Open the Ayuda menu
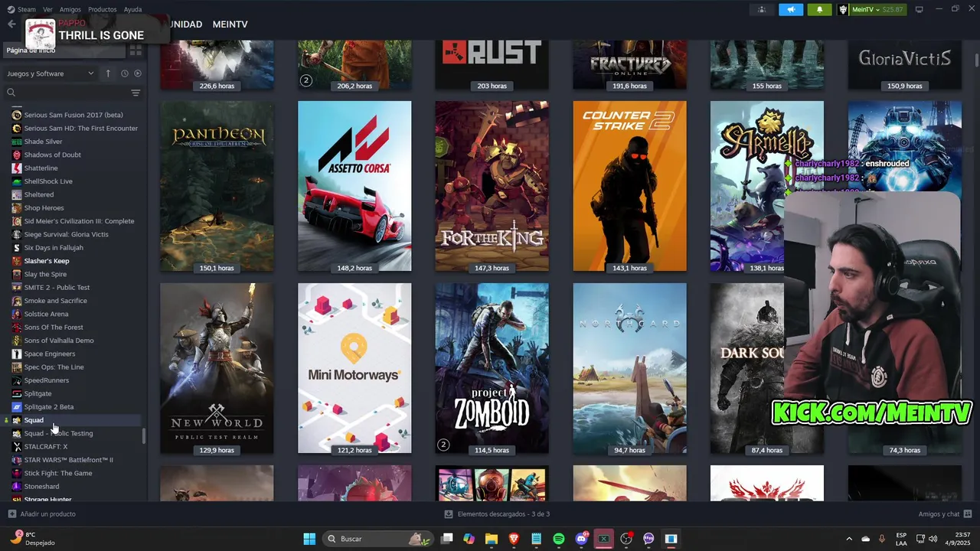The image size is (980, 551). (132, 9)
